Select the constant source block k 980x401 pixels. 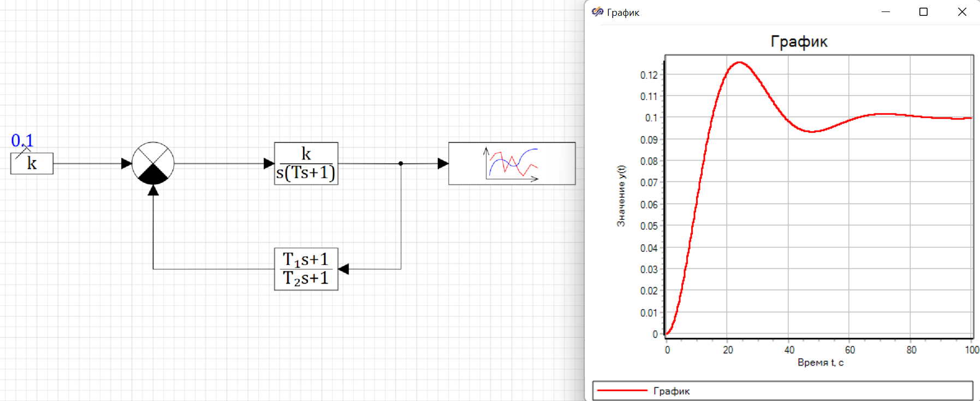pos(32,163)
